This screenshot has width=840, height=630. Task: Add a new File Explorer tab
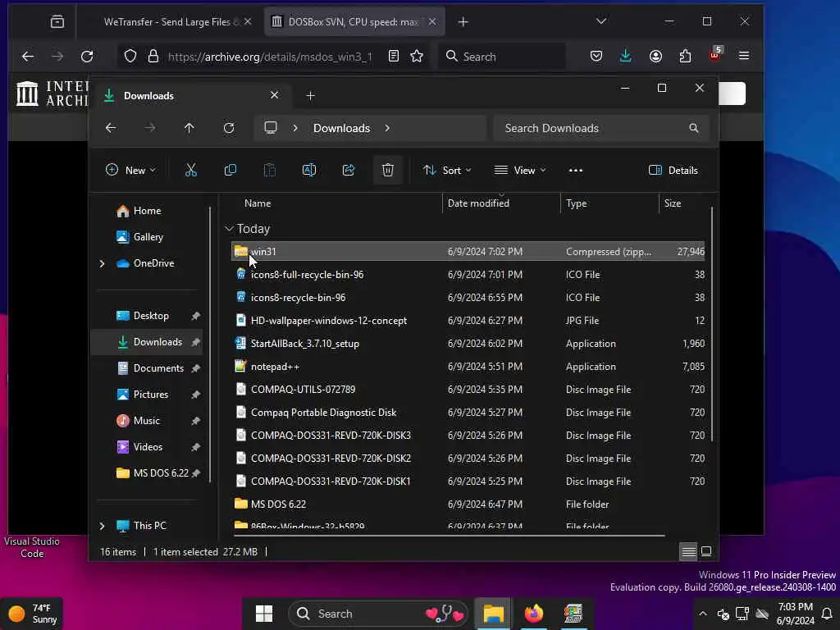311,96
